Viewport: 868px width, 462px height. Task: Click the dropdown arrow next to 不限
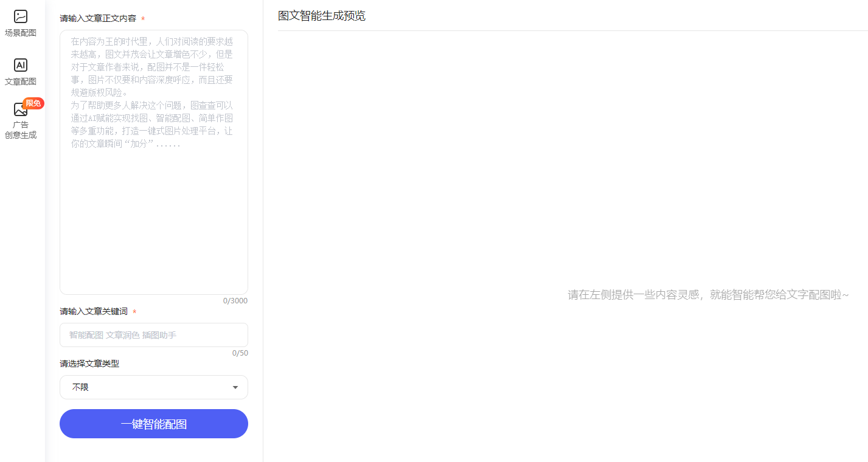(x=235, y=387)
